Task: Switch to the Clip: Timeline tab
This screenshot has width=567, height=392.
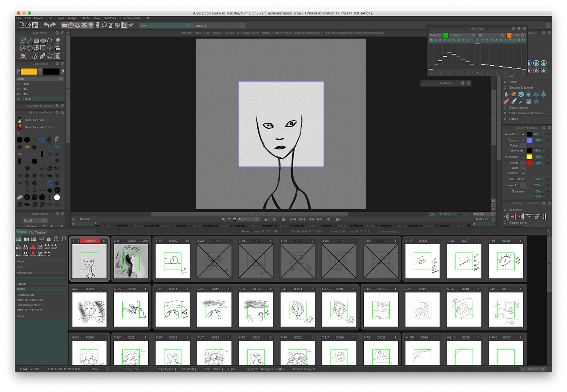Action: tap(37, 232)
